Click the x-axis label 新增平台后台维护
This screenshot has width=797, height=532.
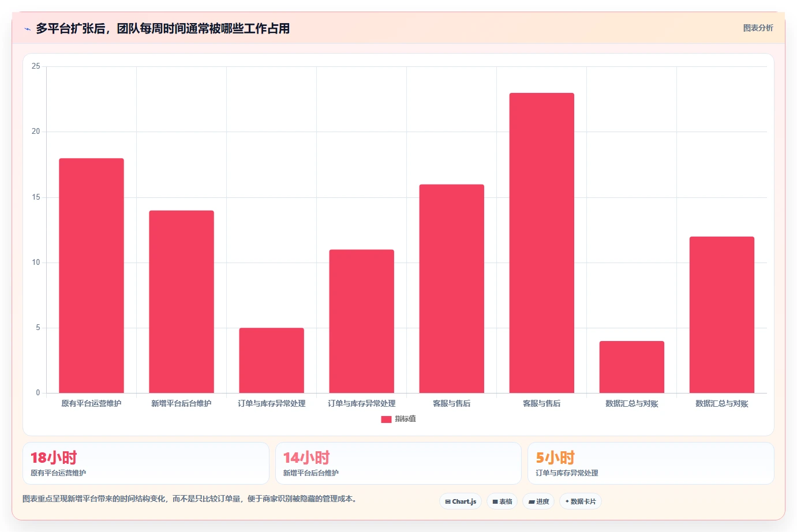coord(181,403)
